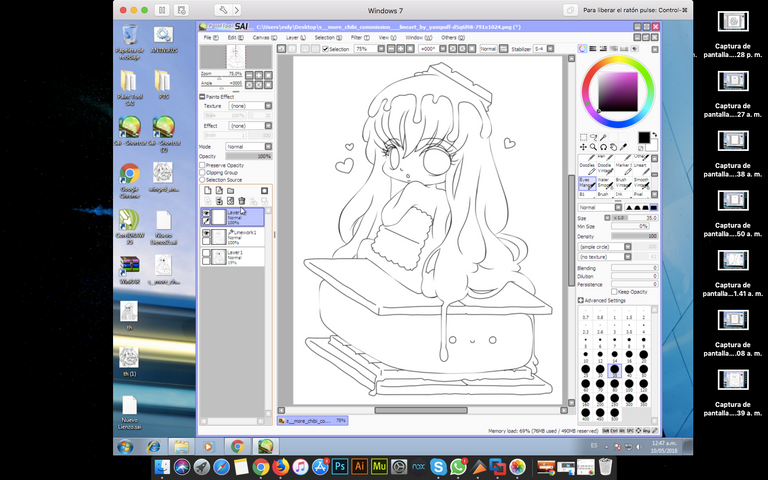Click Google Chrome in the Windows taskbar
This screenshot has height=480, width=768.
[238, 447]
